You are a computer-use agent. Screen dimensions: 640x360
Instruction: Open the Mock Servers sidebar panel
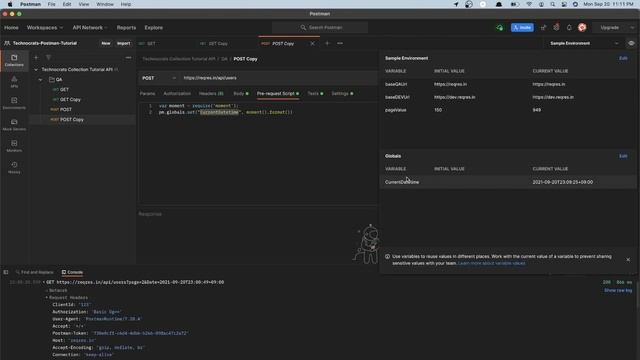pos(14,124)
